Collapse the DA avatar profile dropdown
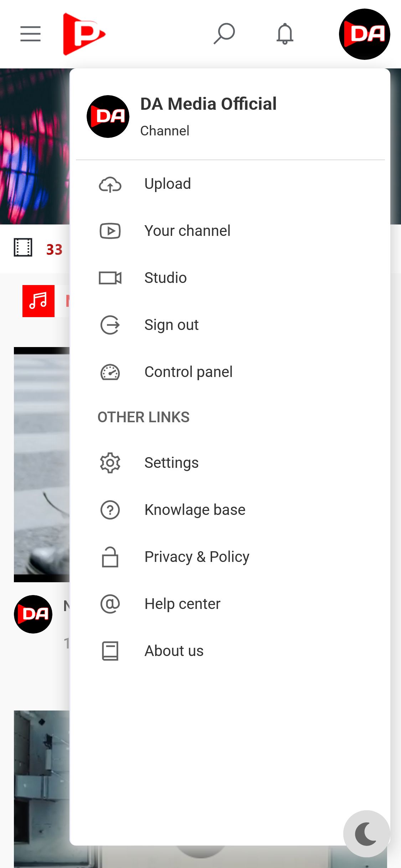401x868 pixels. [x=364, y=34]
